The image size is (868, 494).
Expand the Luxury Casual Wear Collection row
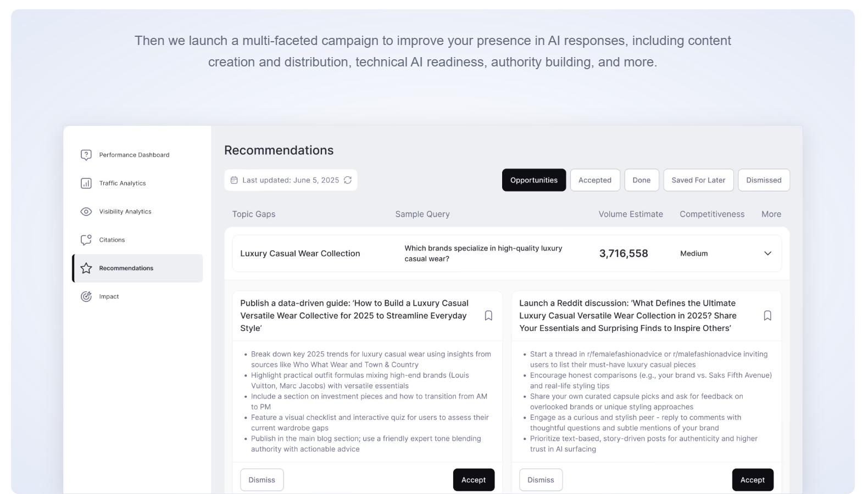(x=767, y=254)
